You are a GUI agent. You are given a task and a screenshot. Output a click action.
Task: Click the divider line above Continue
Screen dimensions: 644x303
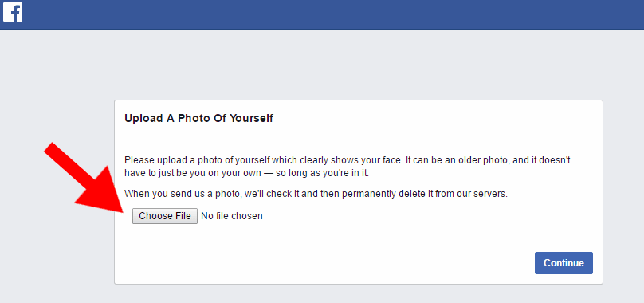(359, 242)
